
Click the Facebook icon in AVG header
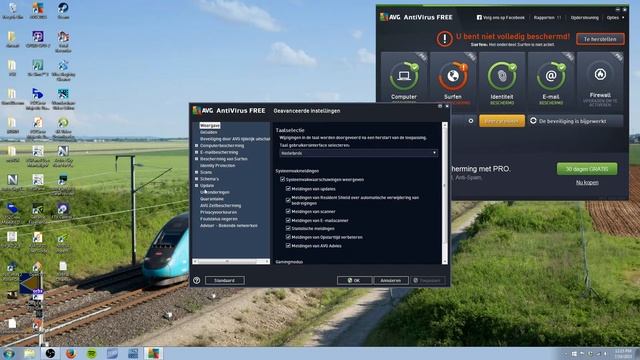click(479, 18)
